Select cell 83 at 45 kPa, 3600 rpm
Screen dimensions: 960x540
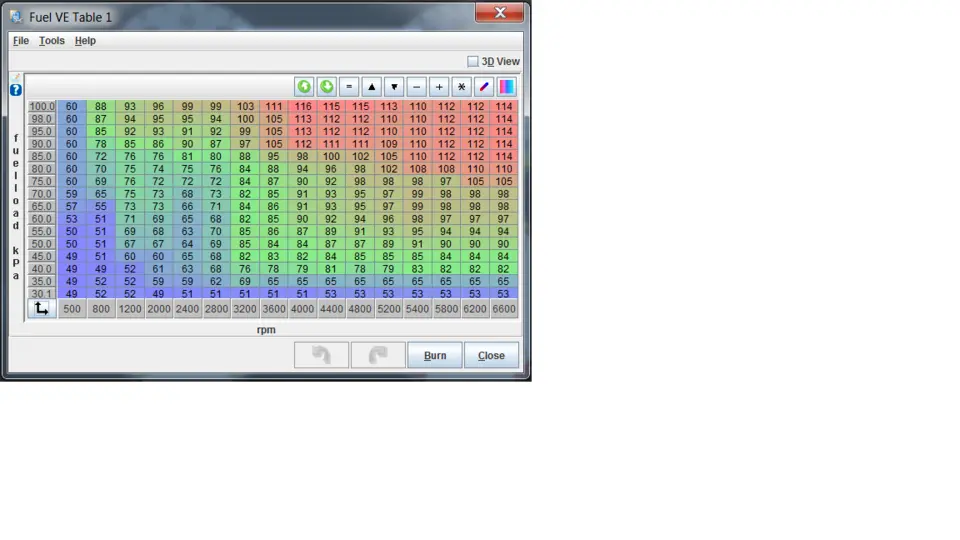pos(274,256)
